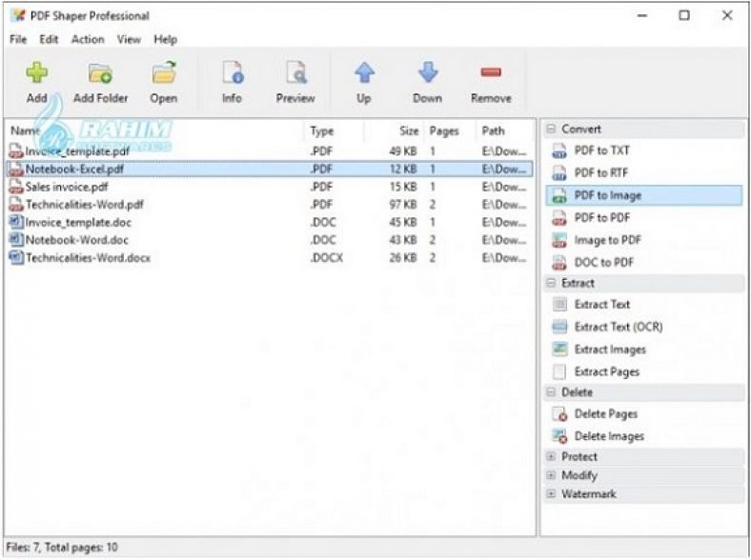The width and height of the screenshot is (751, 560).
Task: Expand the Modify section
Action: click(551, 475)
